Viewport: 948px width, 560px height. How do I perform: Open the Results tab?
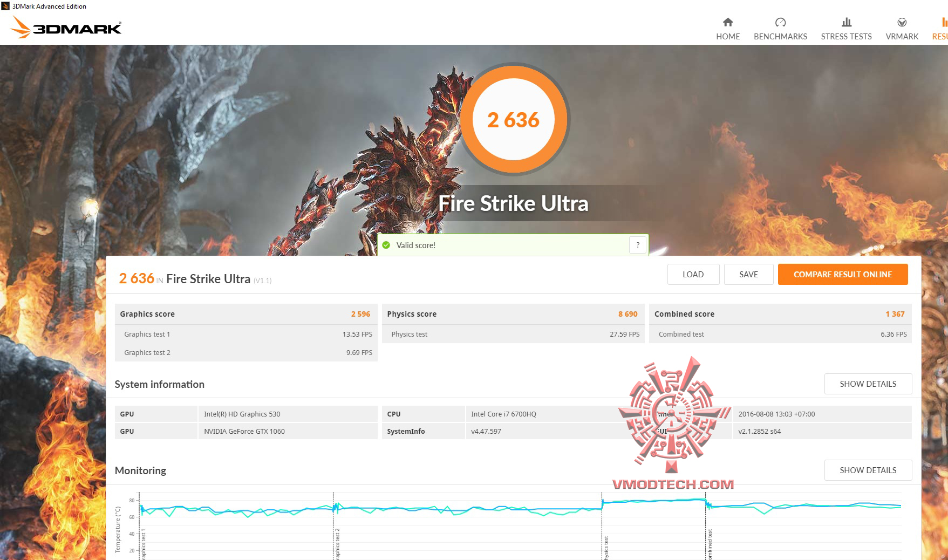click(940, 29)
